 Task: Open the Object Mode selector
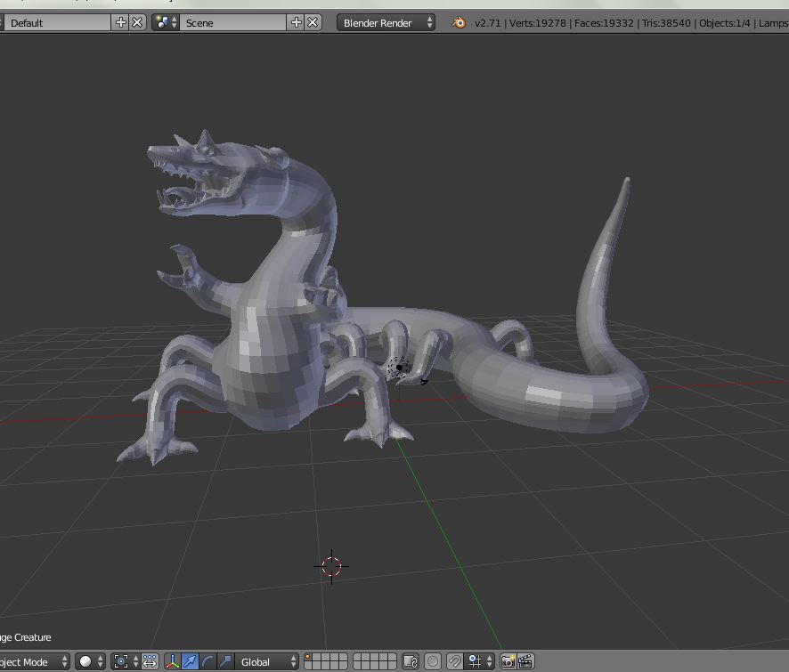[x=34, y=661]
